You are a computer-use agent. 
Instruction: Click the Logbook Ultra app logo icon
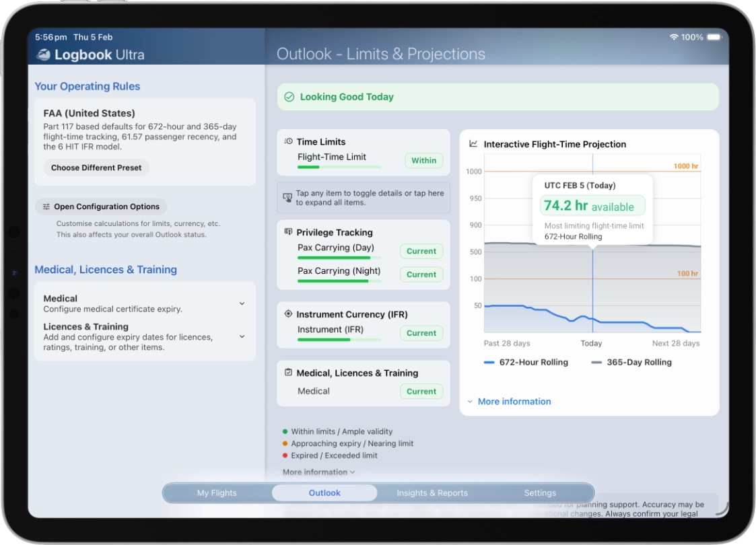tap(43, 55)
